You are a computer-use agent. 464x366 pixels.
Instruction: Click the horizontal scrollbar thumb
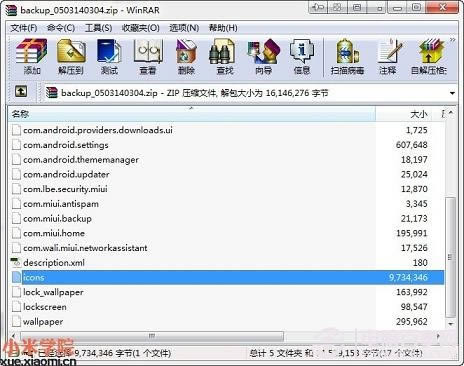(152, 336)
